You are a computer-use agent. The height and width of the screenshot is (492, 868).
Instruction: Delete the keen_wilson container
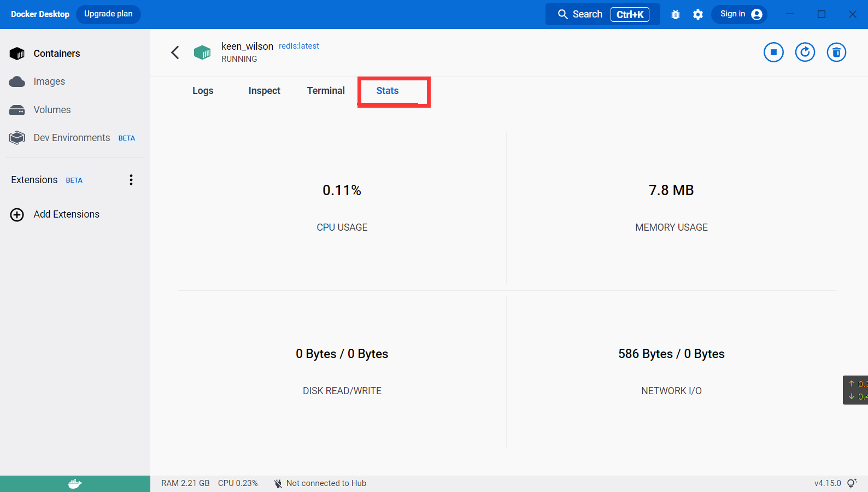[836, 52]
